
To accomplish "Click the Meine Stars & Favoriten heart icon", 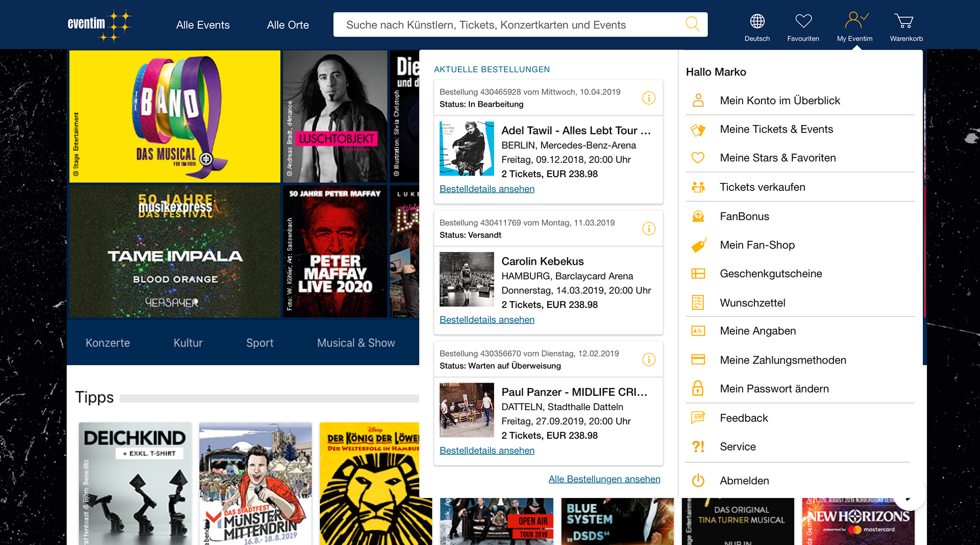I will coord(698,158).
